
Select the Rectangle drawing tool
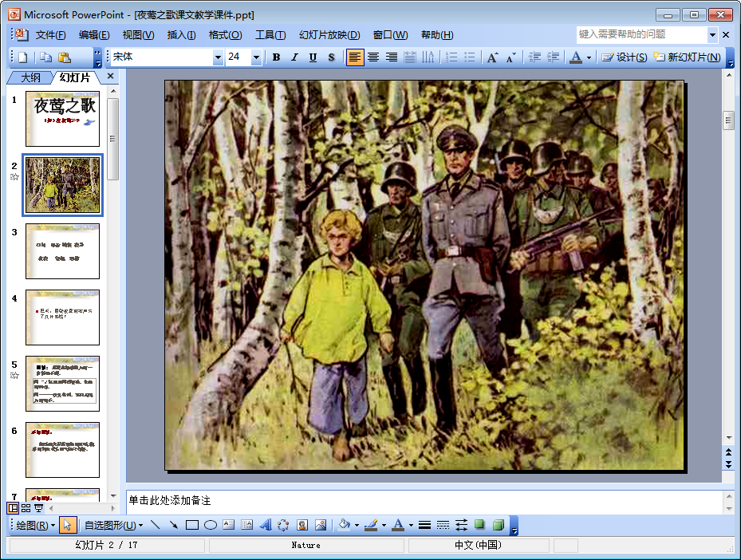click(192, 525)
